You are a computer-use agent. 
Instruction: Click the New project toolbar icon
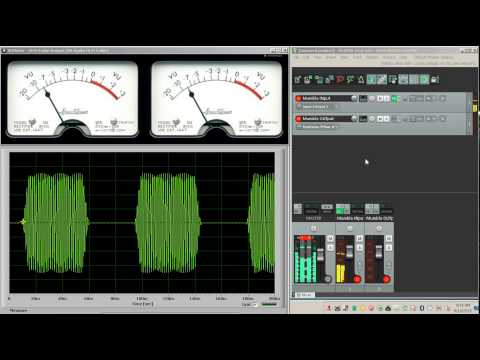[297, 79]
